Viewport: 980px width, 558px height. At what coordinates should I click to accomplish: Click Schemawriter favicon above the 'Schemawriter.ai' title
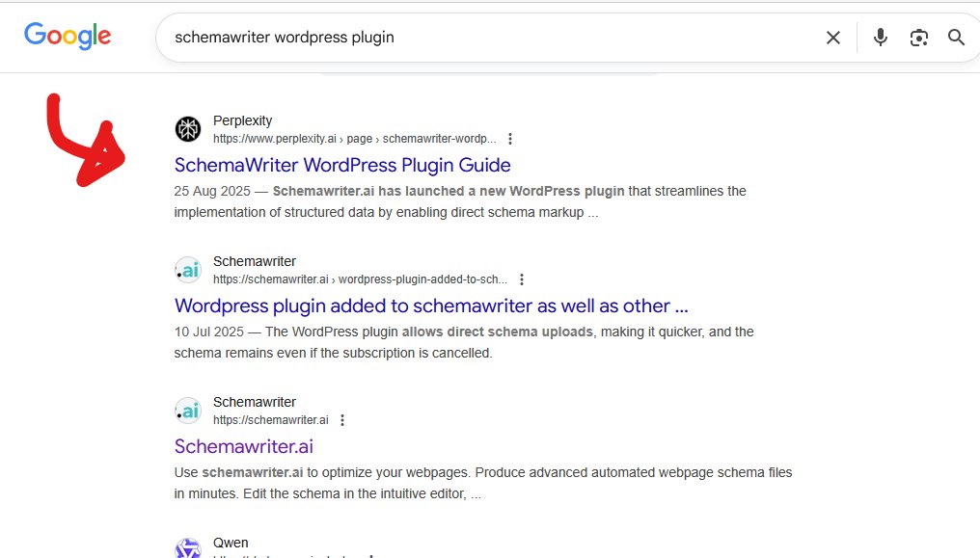[187, 411]
